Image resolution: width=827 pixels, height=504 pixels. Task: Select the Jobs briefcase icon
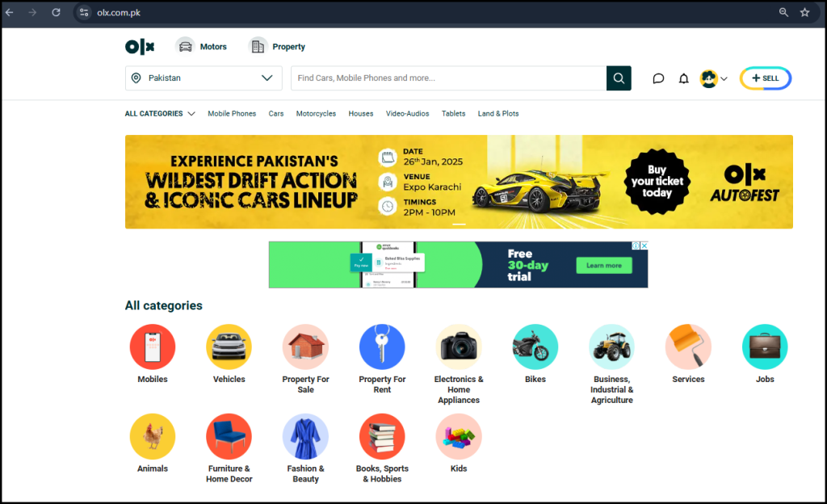click(764, 346)
